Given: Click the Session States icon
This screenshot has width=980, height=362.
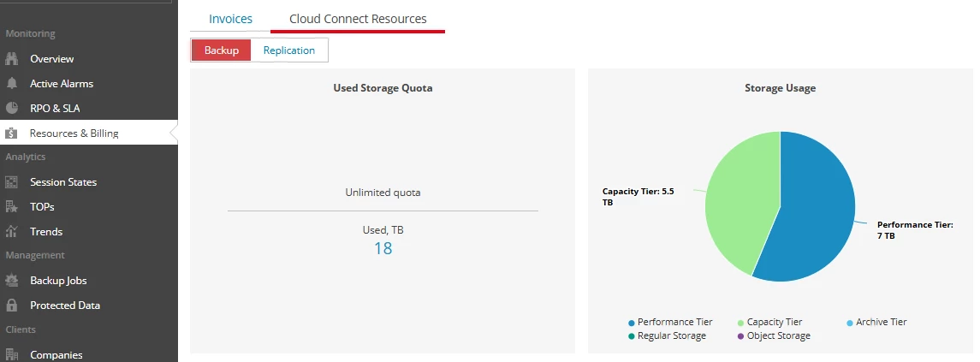Looking at the screenshot, I should click(x=12, y=182).
